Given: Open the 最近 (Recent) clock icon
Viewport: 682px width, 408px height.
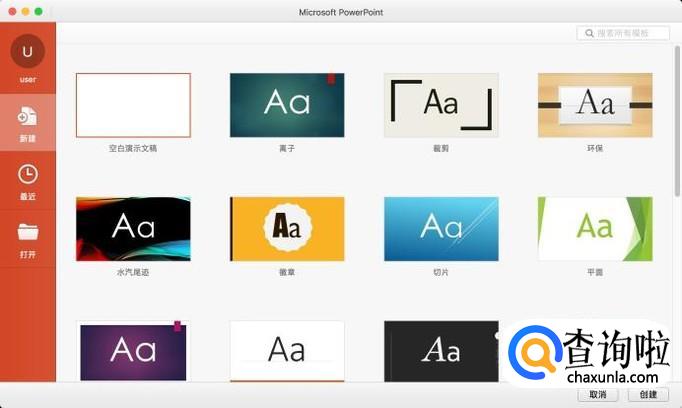Looking at the screenshot, I should coord(28,174).
